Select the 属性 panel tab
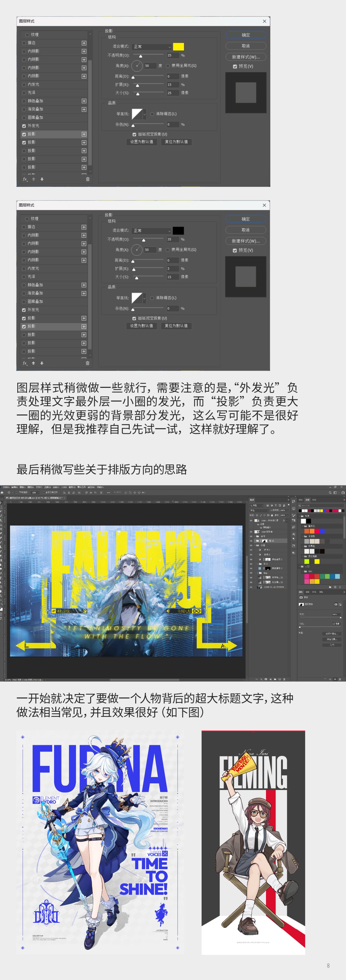Viewport: 346px width, 980px height. point(300,592)
